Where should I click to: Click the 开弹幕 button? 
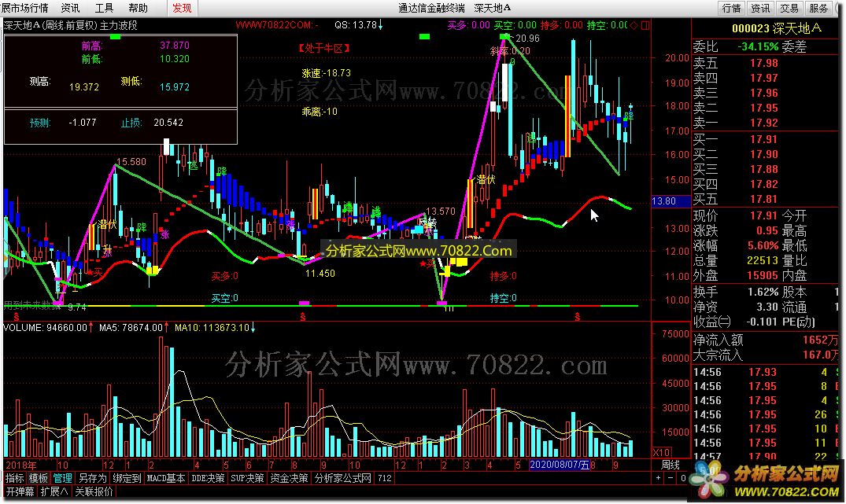click(x=20, y=491)
